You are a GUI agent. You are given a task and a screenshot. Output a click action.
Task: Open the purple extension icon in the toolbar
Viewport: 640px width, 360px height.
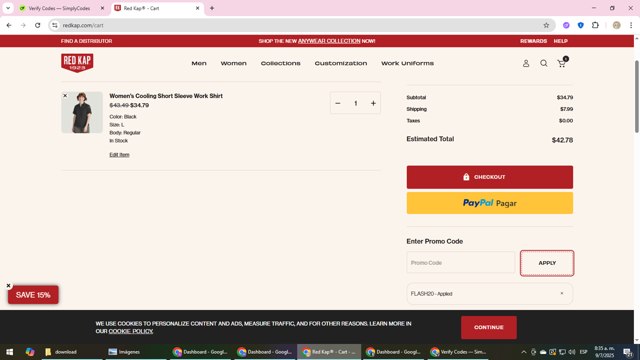[566, 25]
